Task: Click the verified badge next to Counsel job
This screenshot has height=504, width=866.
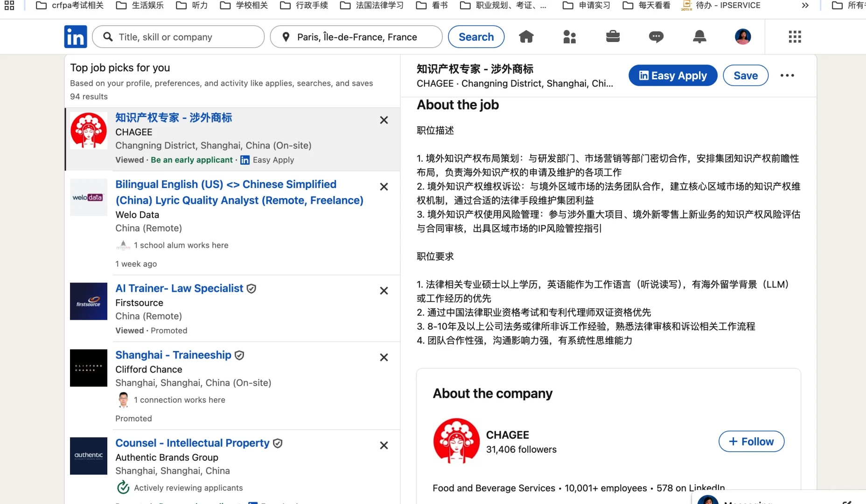Action: click(x=278, y=443)
